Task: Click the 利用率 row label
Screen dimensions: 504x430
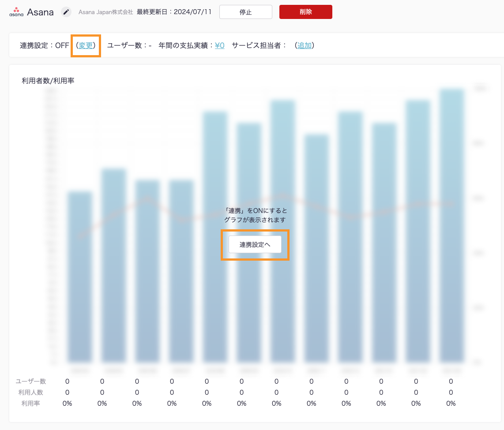Action: [x=31, y=404]
